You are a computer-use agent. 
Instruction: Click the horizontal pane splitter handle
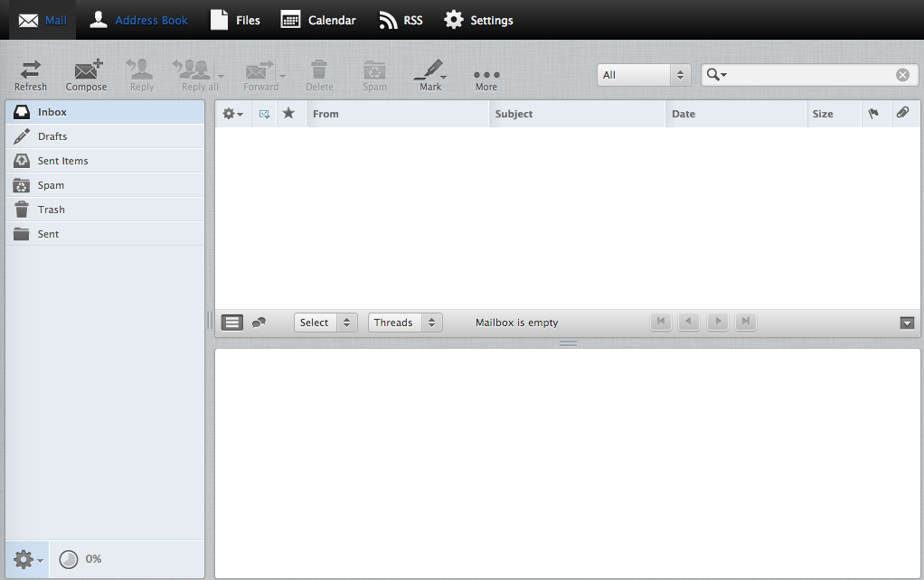click(568, 343)
